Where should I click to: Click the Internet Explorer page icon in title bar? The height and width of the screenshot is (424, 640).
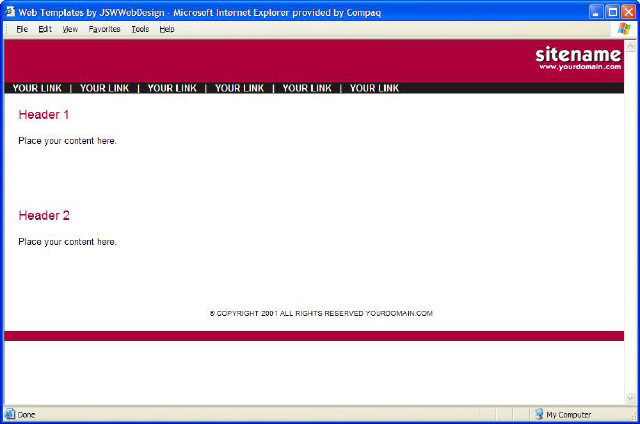(10, 10)
